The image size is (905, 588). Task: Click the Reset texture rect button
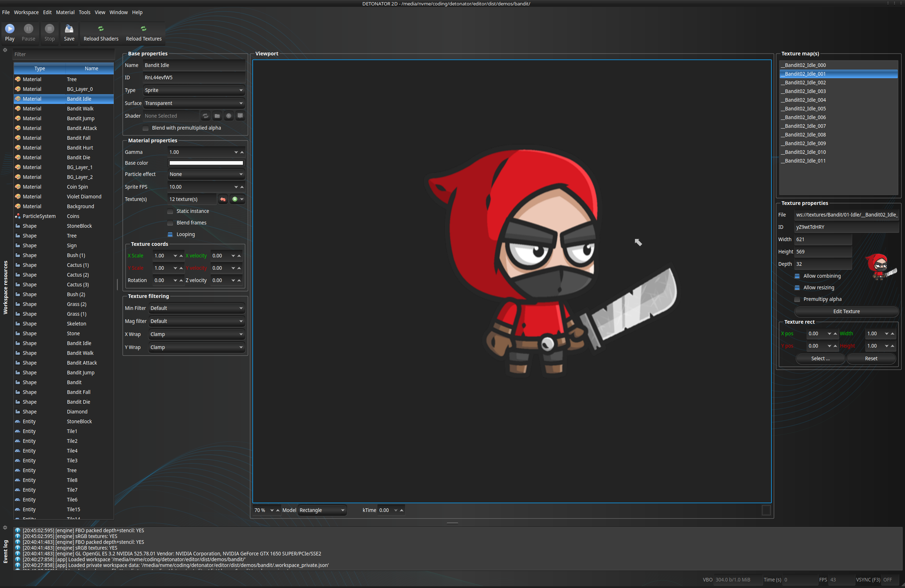871,359
